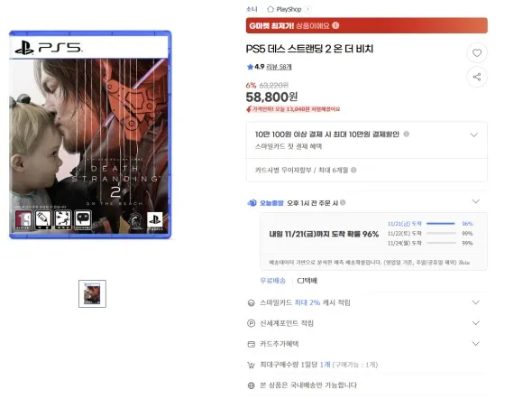
Task: Click the 소니 brand breadcrumb link
Action: [x=252, y=9]
